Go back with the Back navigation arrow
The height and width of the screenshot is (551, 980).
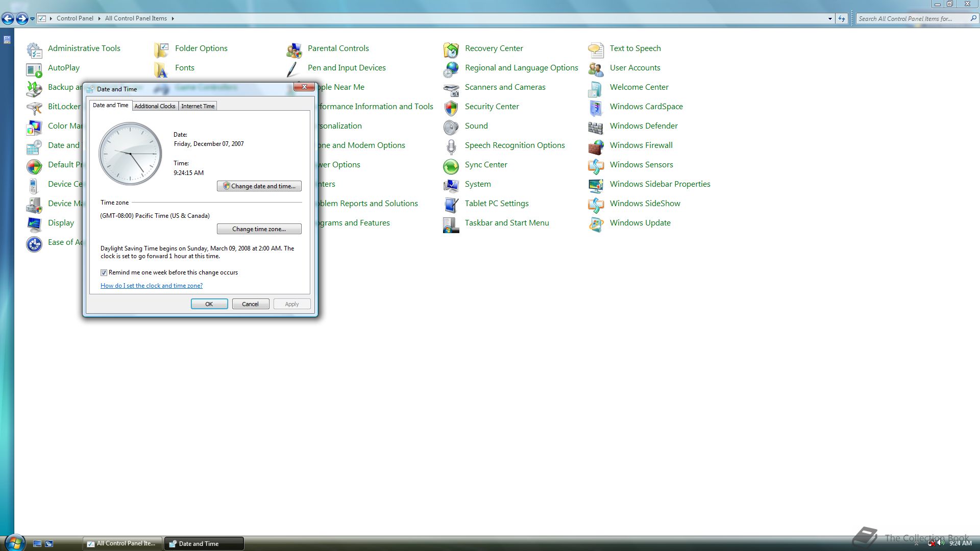[8, 19]
